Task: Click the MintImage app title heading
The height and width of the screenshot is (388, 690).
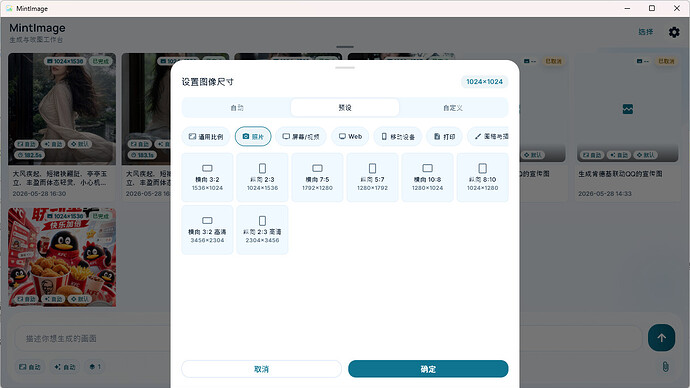Action: pyautogui.click(x=37, y=28)
